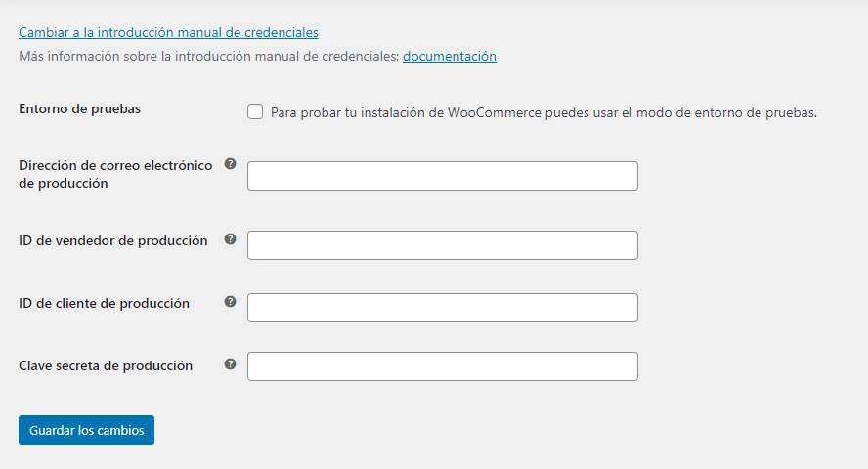The height and width of the screenshot is (469, 868).
Task: Click into the Clave secreta input field
Action: [442, 366]
